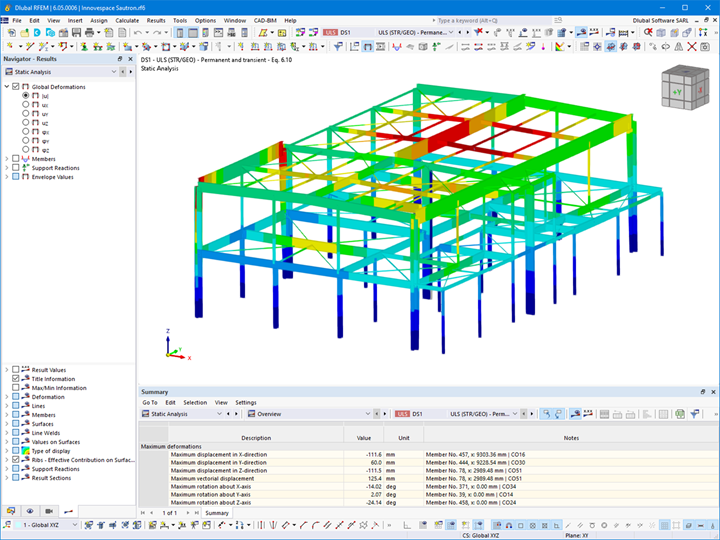
Task: Open the Results menu
Action: pyautogui.click(x=156, y=21)
